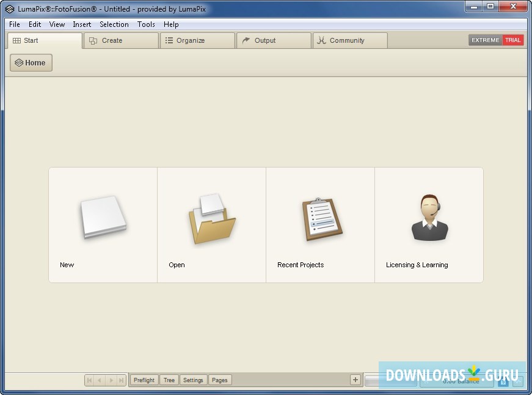Click the Recent Projects clipboard icon

(x=322, y=219)
